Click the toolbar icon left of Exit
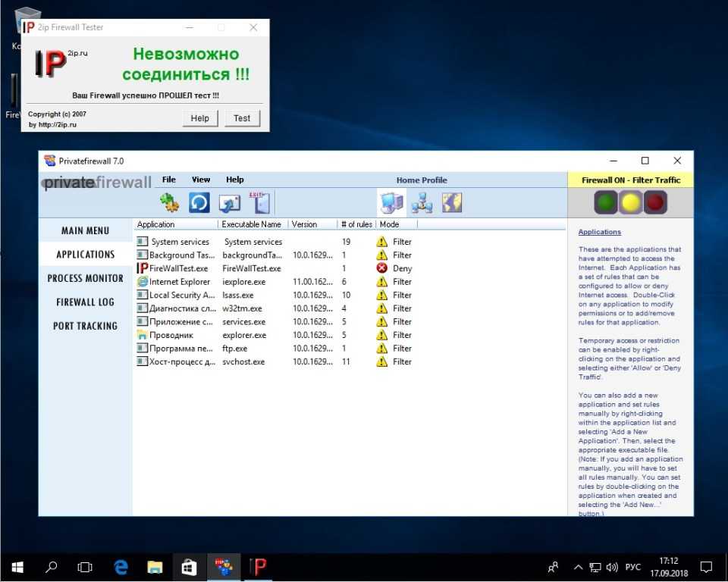728x582 pixels. point(229,203)
